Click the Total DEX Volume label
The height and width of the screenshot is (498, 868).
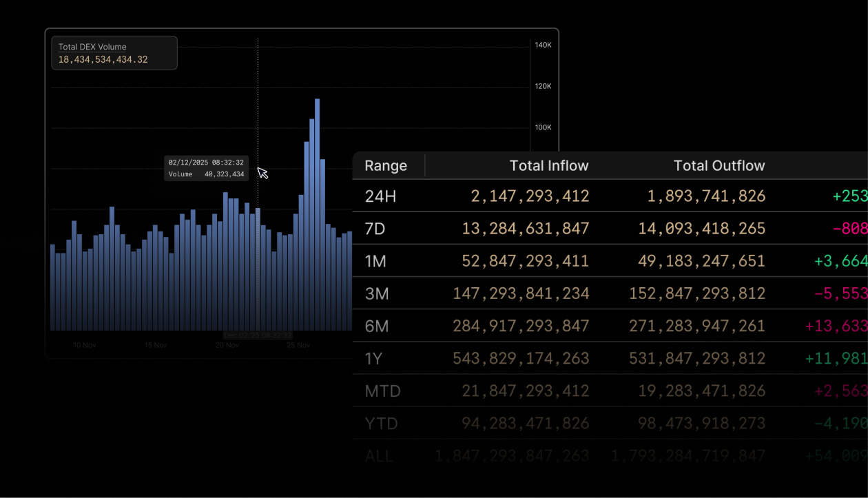92,47
